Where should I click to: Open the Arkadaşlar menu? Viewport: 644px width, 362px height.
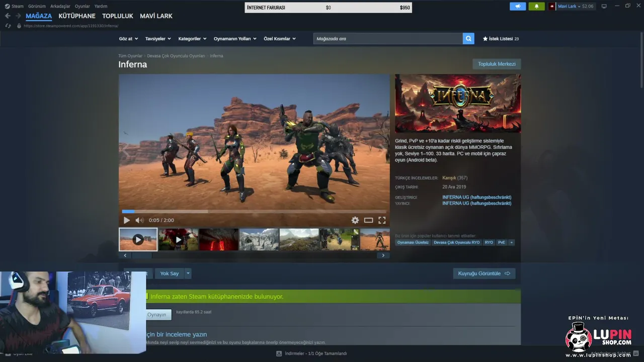pyautogui.click(x=60, y=6)
